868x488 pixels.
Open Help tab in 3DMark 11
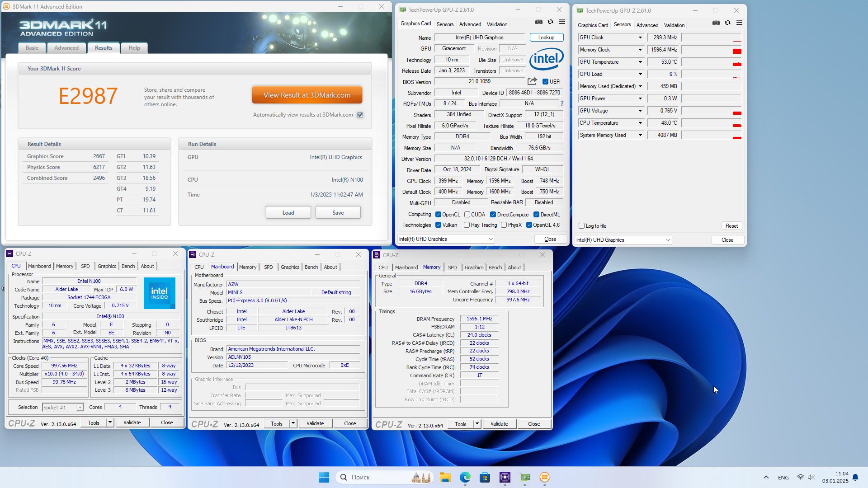134,48
